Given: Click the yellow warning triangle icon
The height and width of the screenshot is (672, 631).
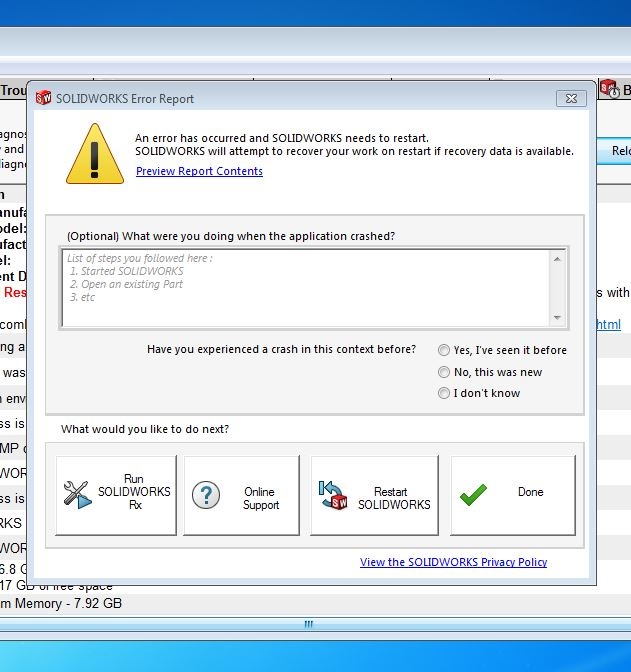Looking at the screenshot, I should (x=95, y=154).
